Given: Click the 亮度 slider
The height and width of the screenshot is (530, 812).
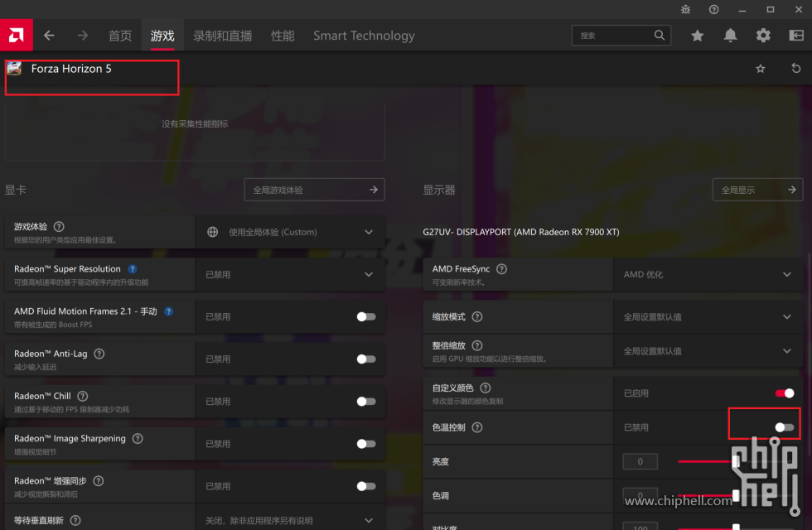Looking at the screenshot, I should 736,461.
